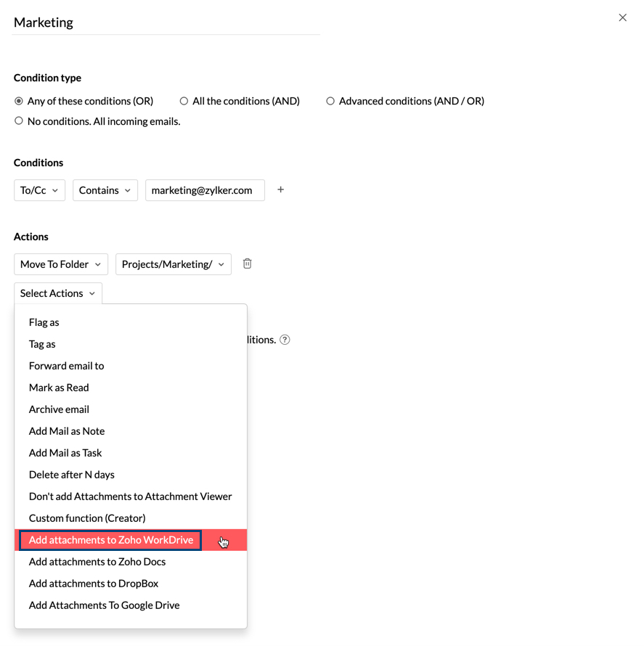The image size is (644, 646).
Task: Choose Add Mail as Note action
Action: [131, 431]
